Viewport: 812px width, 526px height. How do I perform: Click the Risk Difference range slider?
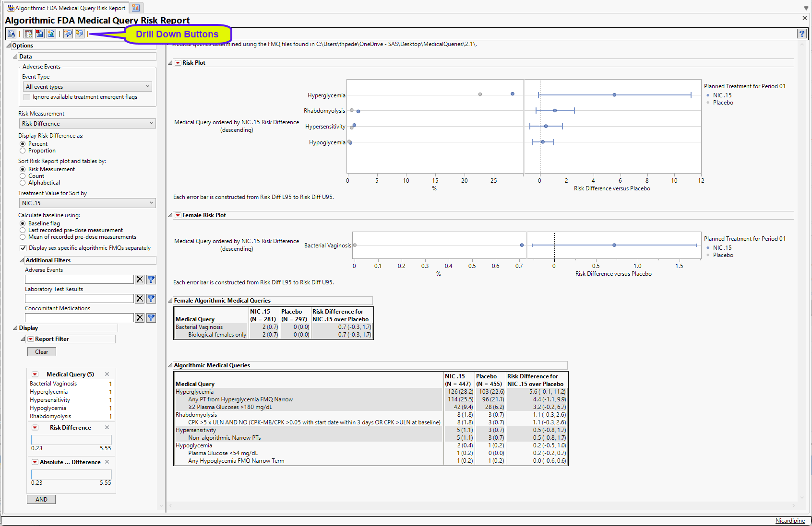(71, 440)
